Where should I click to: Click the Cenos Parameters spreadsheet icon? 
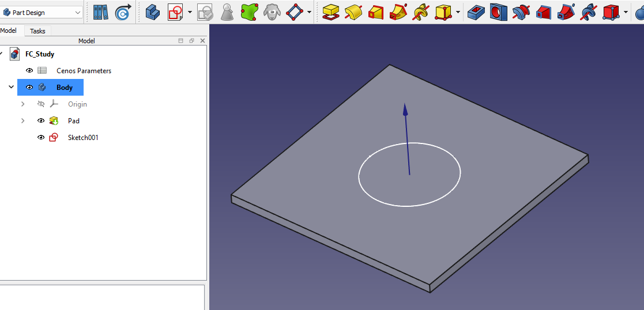(x=42, y=71)
